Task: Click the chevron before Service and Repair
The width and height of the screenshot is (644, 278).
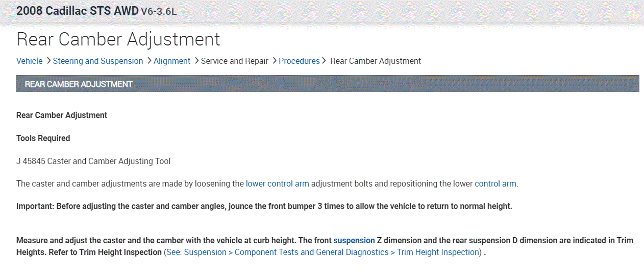Action: point(196,61)
